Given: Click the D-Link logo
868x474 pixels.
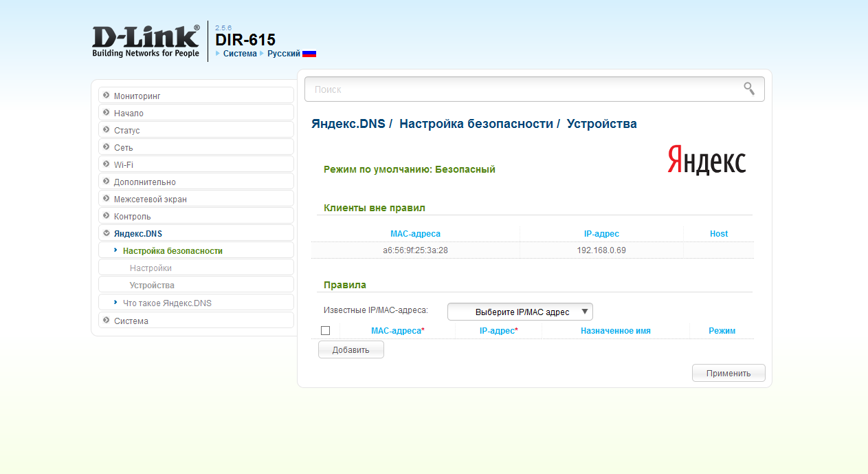Looking at the screenshot, I should pyautogui.click(x=146, y=41).
